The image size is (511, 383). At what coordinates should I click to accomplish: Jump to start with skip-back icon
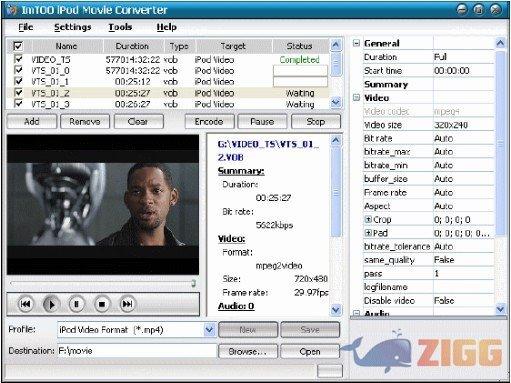click(x=26, y=304)
